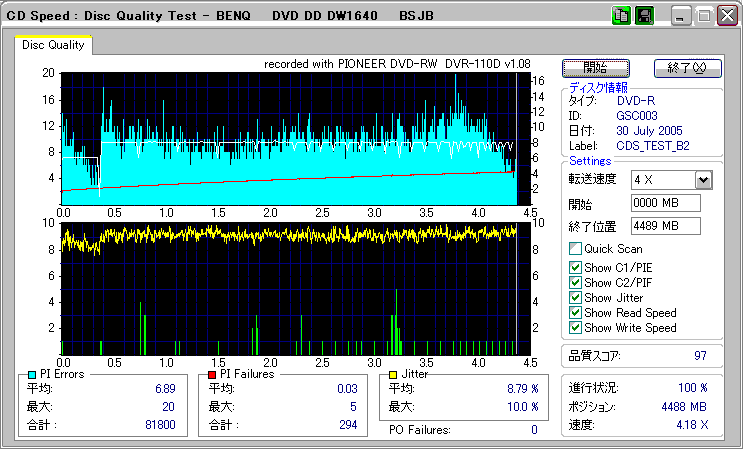Click the yellow Jitter legend square
This screenshot has height=449, width=743.
tap(395, 374)
